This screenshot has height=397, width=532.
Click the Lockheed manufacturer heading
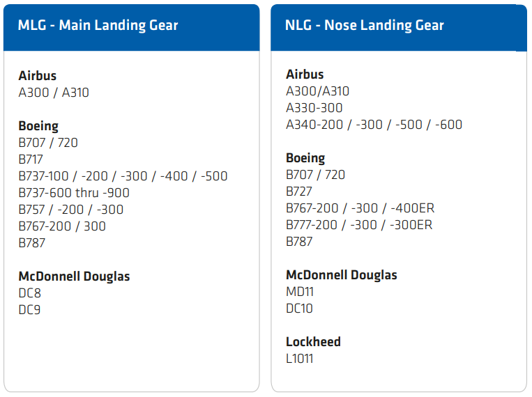tap(313, 342)
